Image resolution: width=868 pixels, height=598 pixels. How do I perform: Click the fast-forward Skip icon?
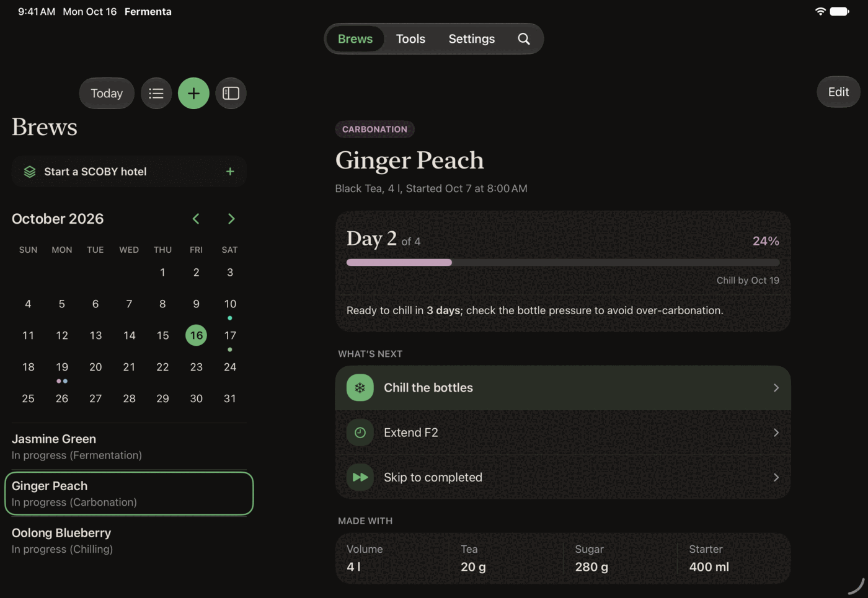pos(360,477)
